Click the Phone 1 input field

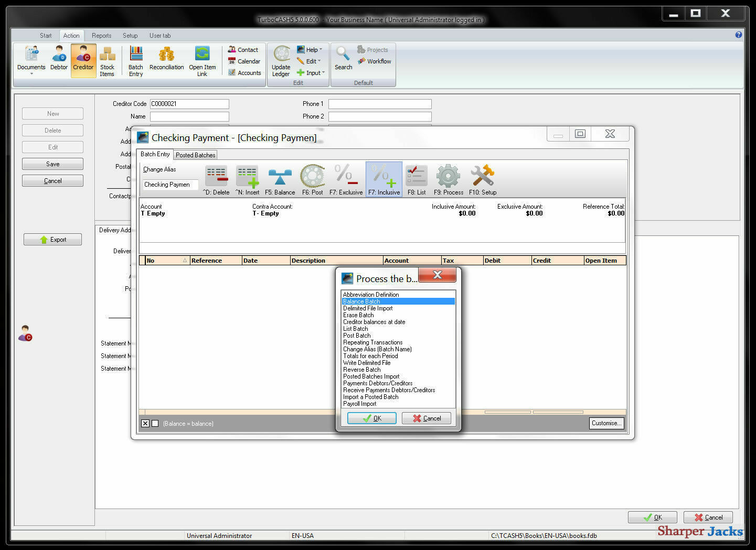(x=380, y=104)
